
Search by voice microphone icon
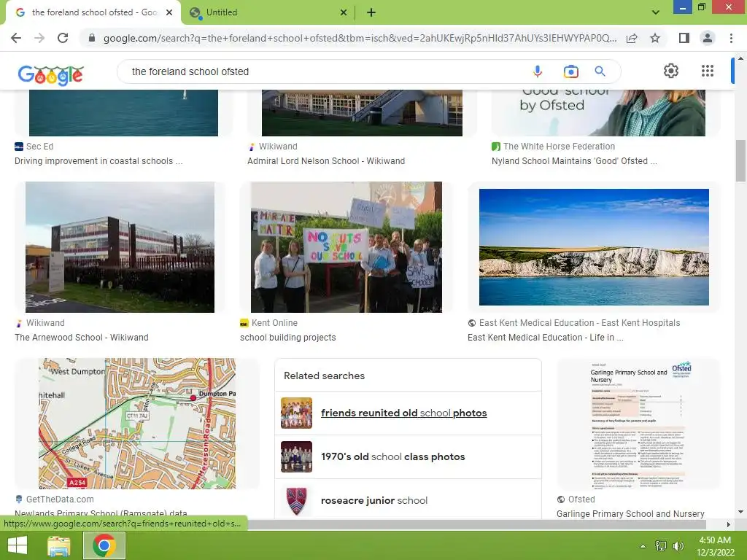coord(538,71)
